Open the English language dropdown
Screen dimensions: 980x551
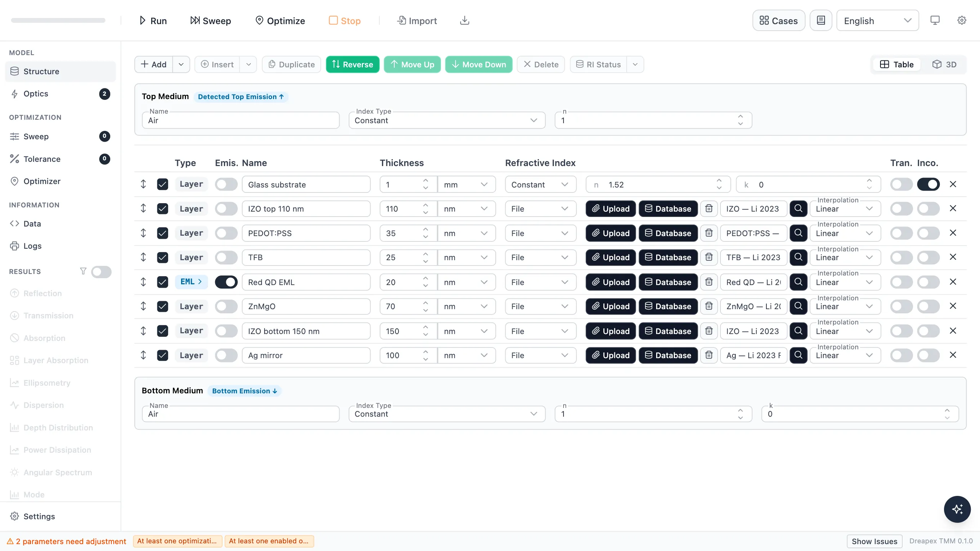877,21
